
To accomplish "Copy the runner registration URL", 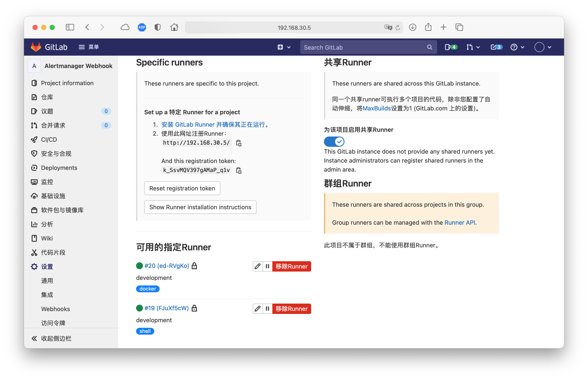I will 238,143.
